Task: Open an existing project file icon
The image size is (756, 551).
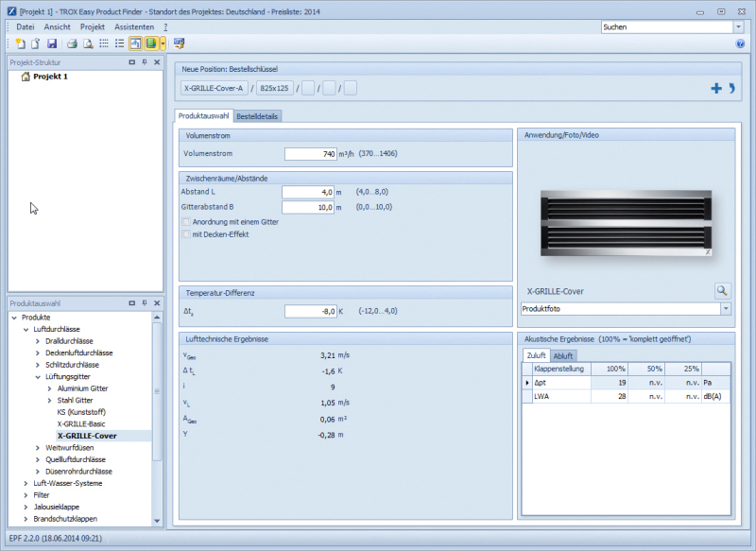Action: [36, 43]
